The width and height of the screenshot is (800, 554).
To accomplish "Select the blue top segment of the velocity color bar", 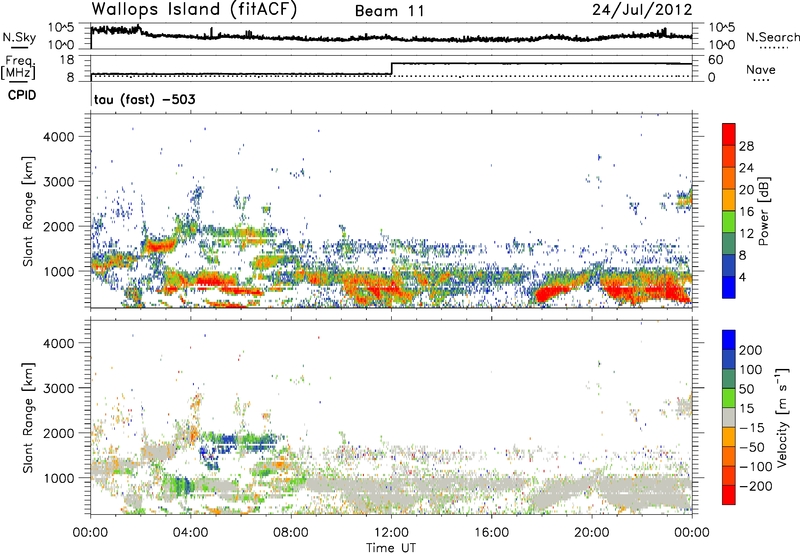I will 729,340.
